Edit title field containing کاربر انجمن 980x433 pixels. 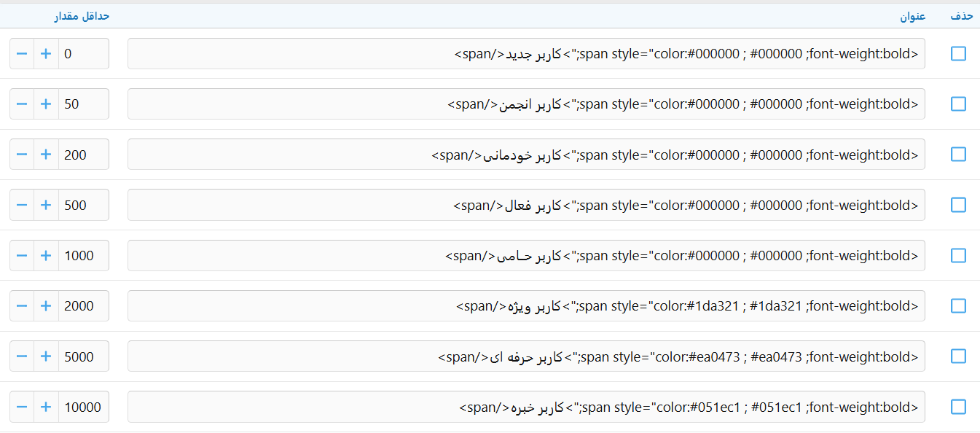coord(525,104)
